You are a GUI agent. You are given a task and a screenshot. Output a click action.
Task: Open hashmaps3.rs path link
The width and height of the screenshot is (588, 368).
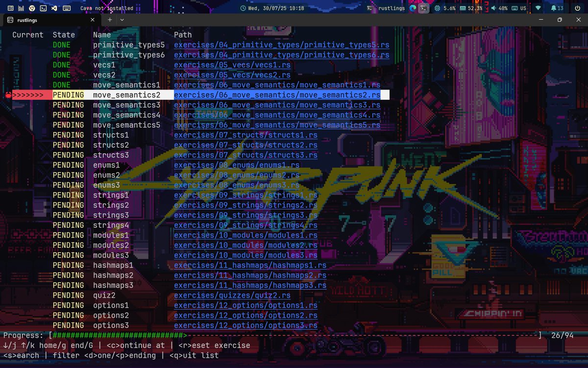pos(250,285)
